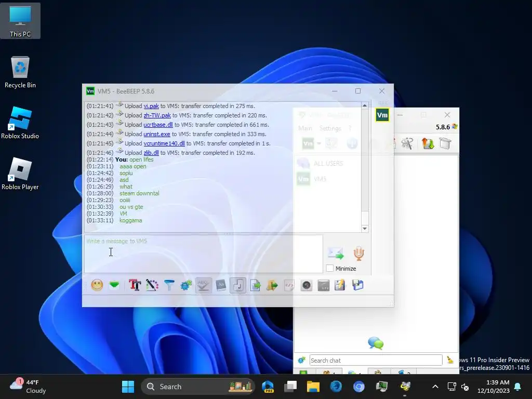The image size is (532, 399).
Task: Click the blue funnel filter icon
Action: [x=169, y=285]
